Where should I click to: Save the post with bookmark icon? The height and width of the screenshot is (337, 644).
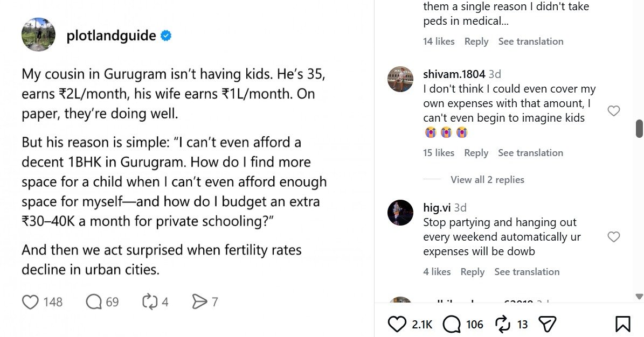[x=622, y=324]
